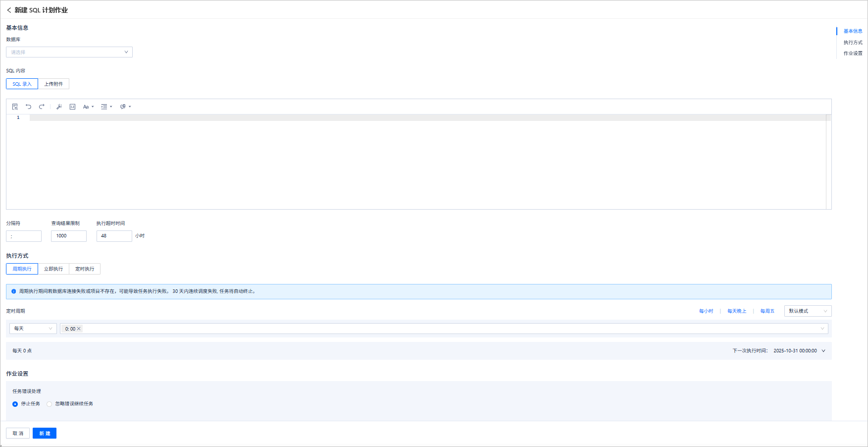The image size is (868, 447).
Task: Click the IN value conversion icon
Action: (x=72, y=107)
